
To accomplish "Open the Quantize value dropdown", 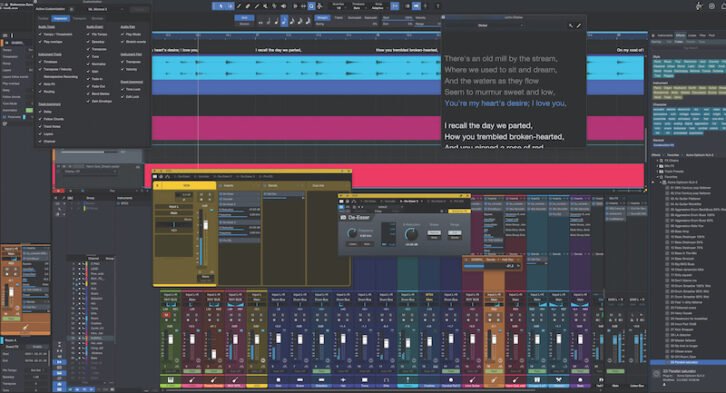I will pos(338,6).
